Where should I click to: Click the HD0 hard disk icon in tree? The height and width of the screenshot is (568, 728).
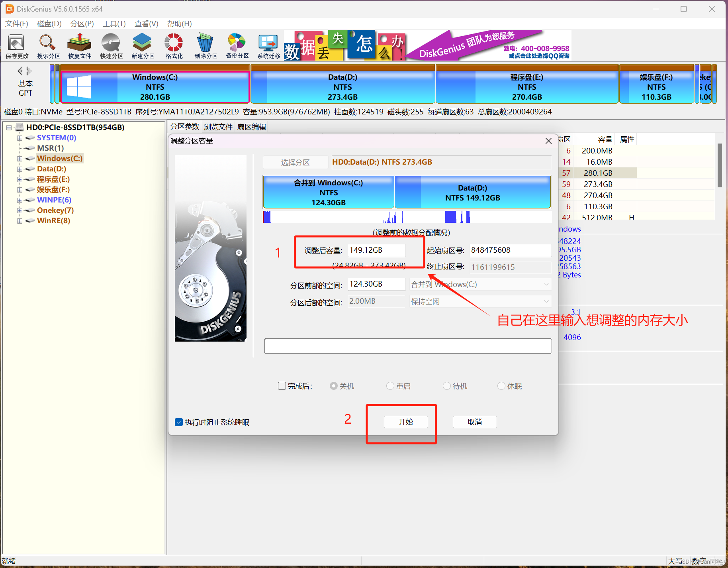[x=20, y=127]
